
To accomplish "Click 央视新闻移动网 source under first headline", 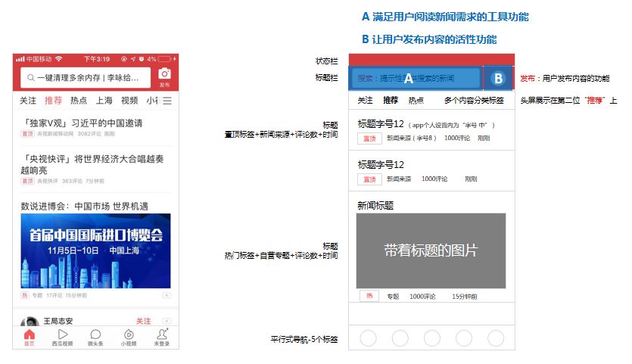I will [55, 134].
